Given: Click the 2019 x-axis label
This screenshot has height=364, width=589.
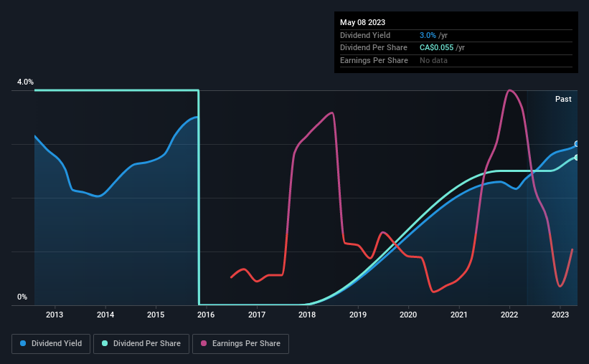Looking at the screenshot, I should [357, 315].
